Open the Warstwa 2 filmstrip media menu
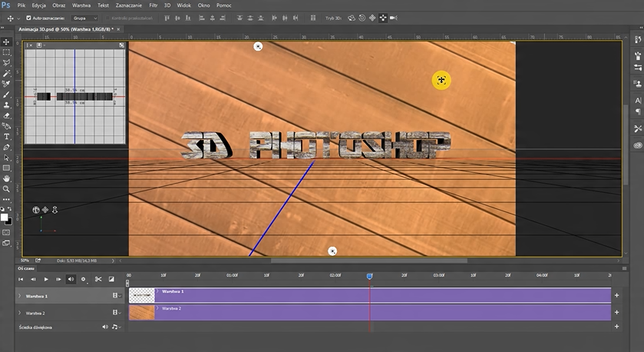Viewport: 644px width, 352px height. tap(117, 313)
